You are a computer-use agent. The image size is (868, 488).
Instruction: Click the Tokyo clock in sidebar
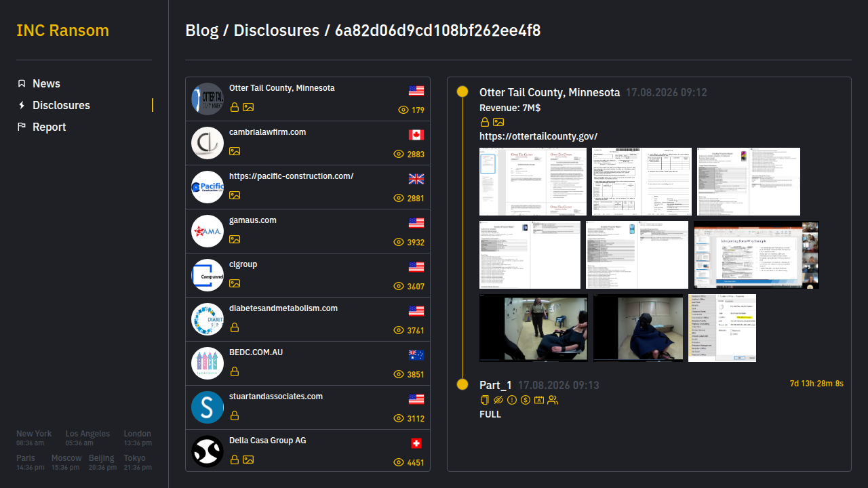[138, 462]
